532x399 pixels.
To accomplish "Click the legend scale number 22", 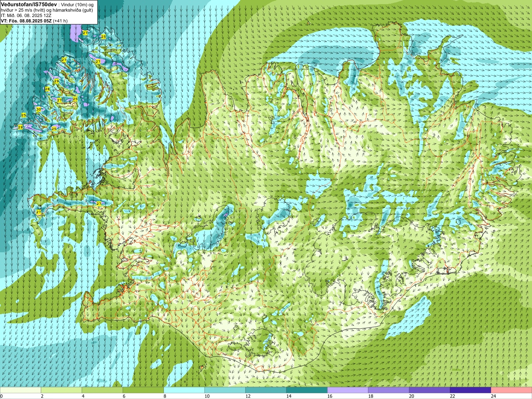I will click(453, 396).
